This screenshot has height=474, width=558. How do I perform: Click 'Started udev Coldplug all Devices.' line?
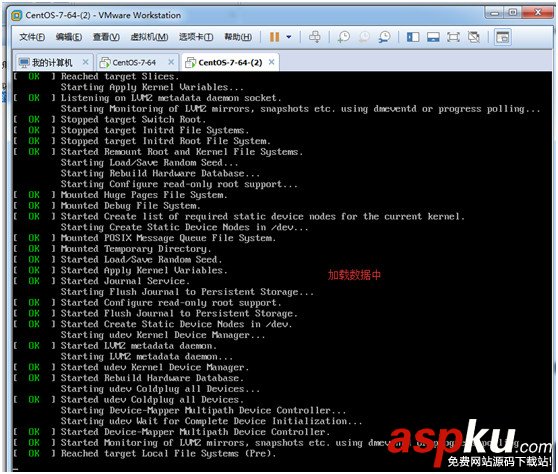click(152, 400)
